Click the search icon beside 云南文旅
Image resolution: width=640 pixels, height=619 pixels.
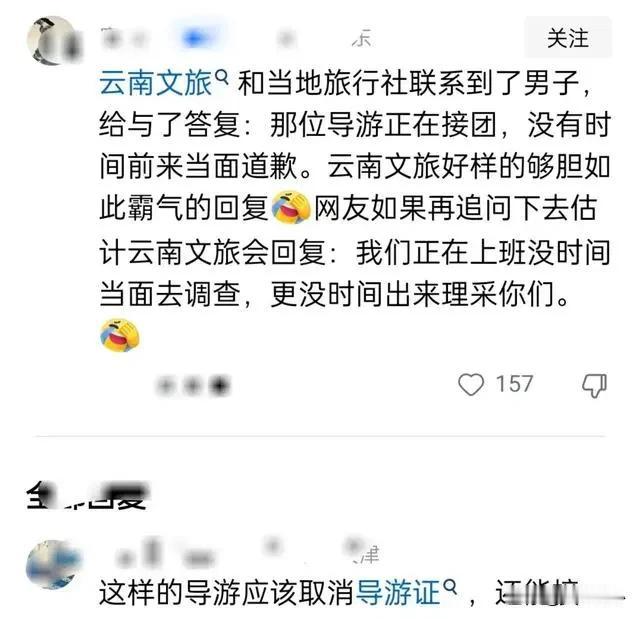[222, 77]
